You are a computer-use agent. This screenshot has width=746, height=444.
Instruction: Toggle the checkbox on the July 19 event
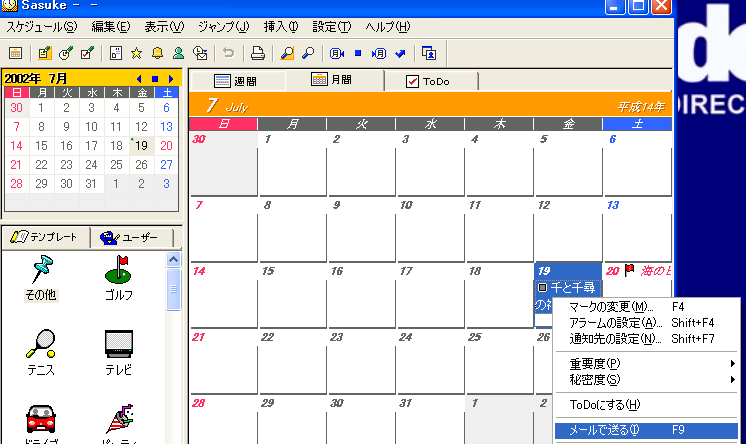point(542,287)
